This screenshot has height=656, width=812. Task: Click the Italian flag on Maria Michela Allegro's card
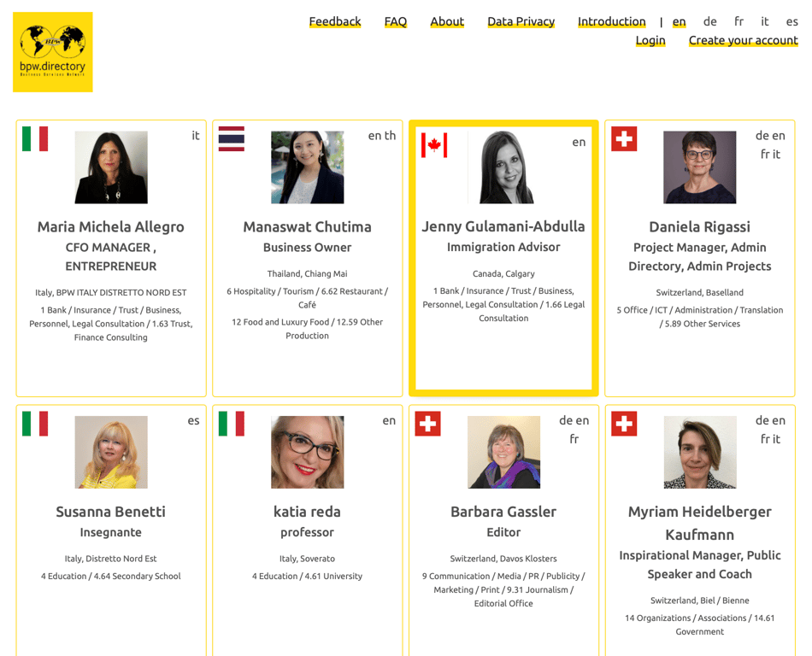click(x=35, y=139)
